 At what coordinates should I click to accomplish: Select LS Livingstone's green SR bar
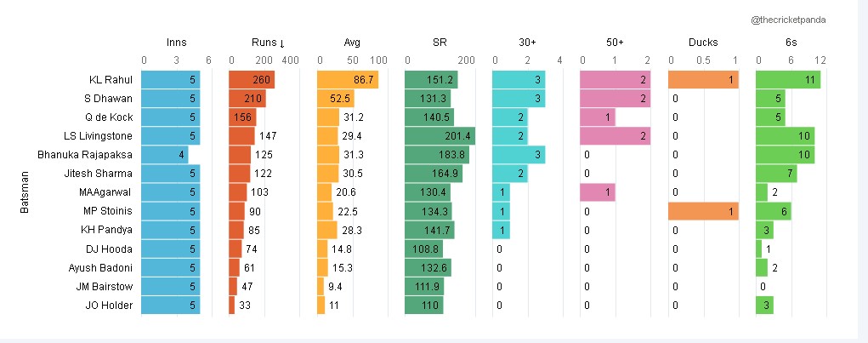[x=440, y=136]
